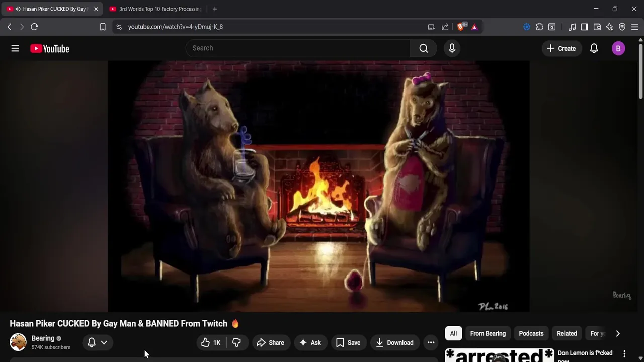The height and width of the screenshot is (362, 644).
Task: Open the Extensions puzzle-piece menu
Action: click(539, 27)
